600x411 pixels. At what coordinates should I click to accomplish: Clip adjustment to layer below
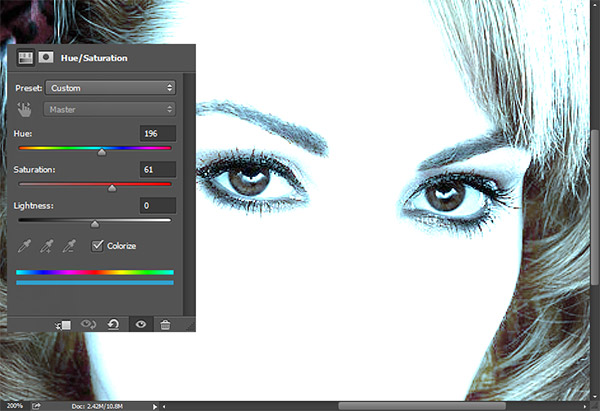point(63,324)
